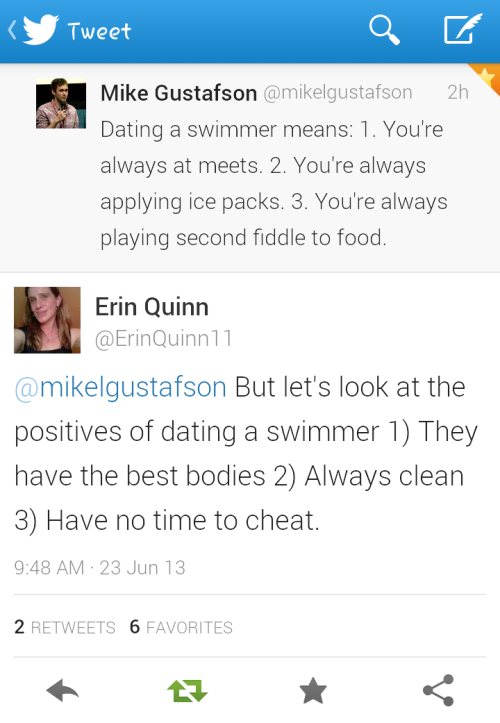Open Mike Gustafson's profile picture
The image size is (500, 723).
61,103
